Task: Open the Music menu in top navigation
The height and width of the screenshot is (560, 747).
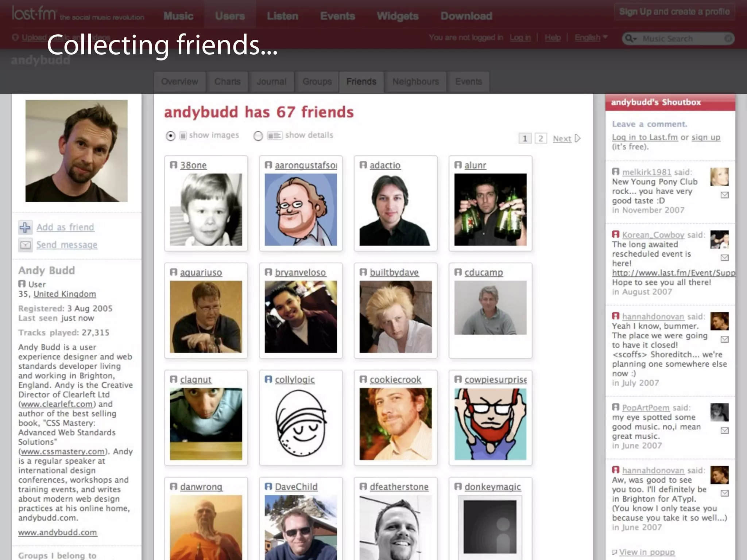Action: [178, 16]
